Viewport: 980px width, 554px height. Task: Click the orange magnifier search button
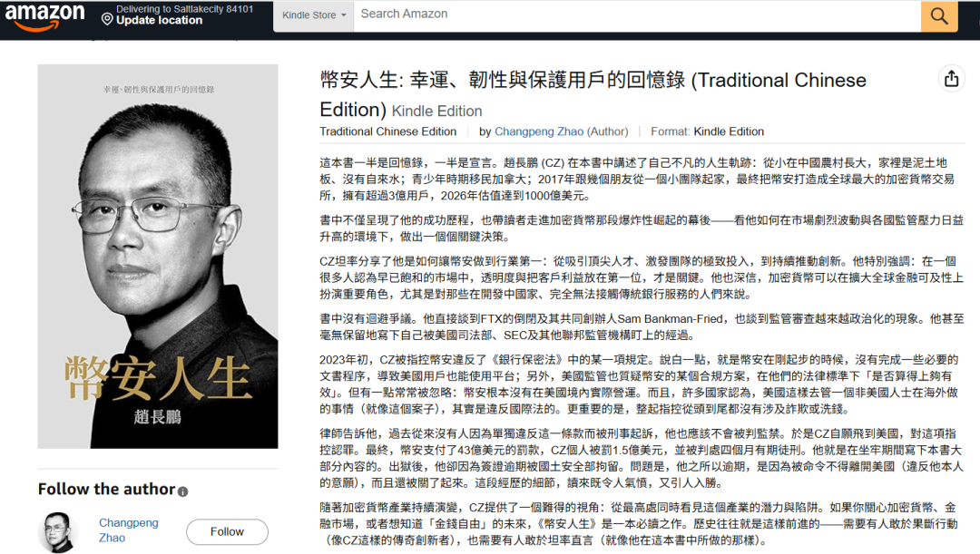click(939, 15)
